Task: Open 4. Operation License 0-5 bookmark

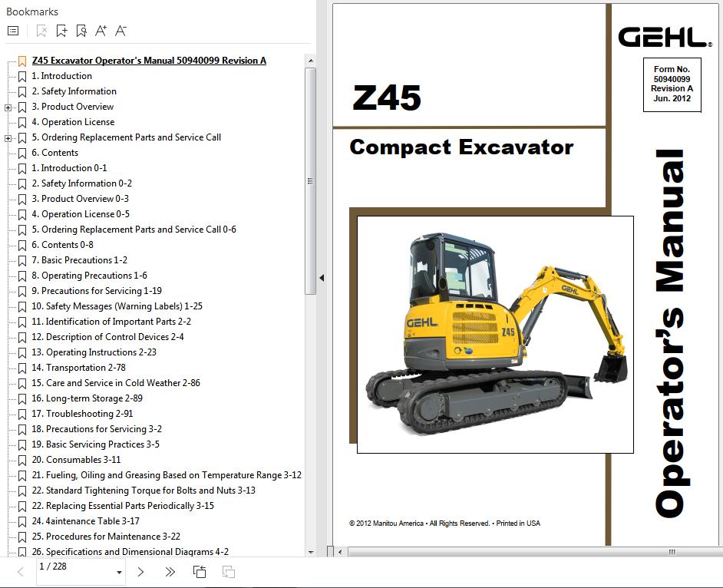Action: [x=81, y=214]
